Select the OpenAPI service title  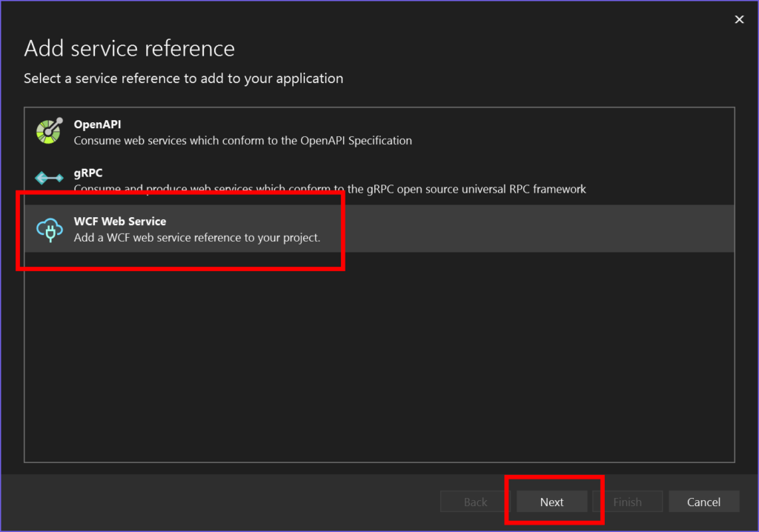97,124
